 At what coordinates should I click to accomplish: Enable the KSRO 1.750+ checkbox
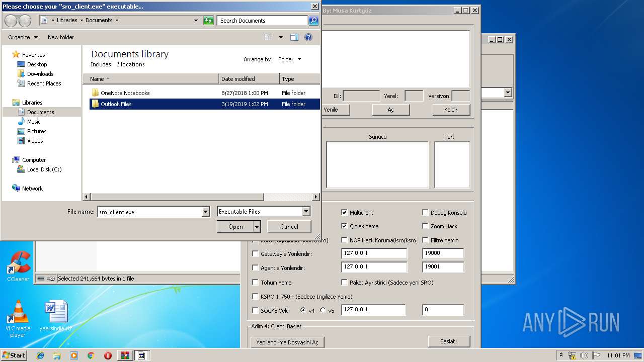pyautogui.click(x=255, y=297)
